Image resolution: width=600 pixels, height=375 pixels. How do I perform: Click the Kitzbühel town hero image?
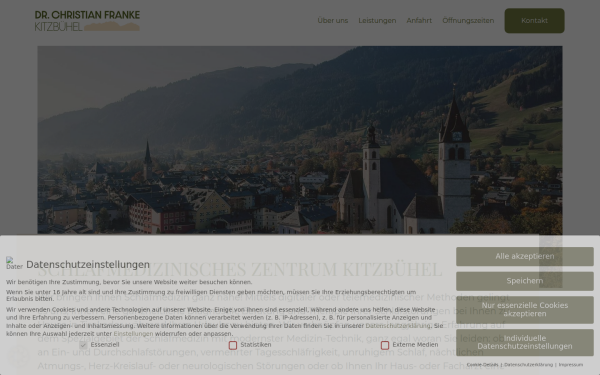coord(300,140)
